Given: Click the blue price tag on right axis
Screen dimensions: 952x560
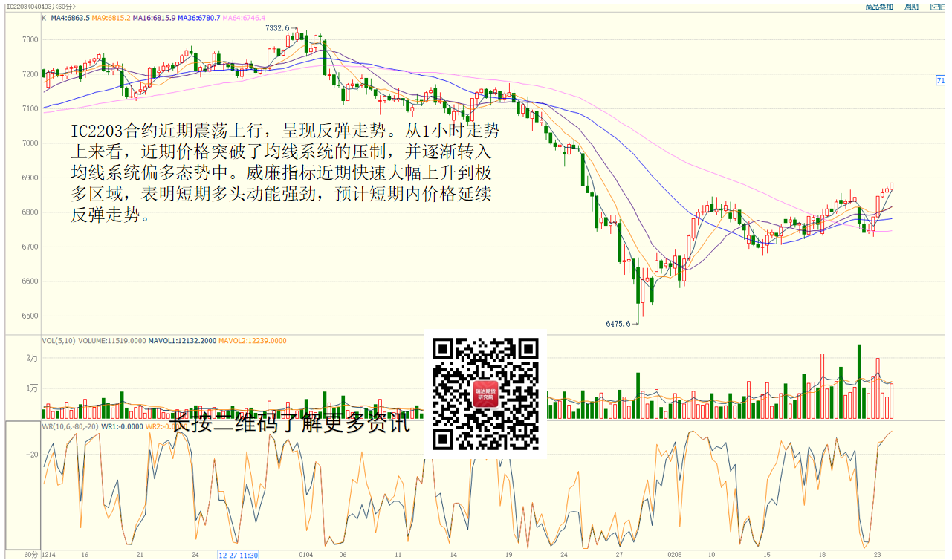Looking at the screenshot, I should tap(940, 80).
